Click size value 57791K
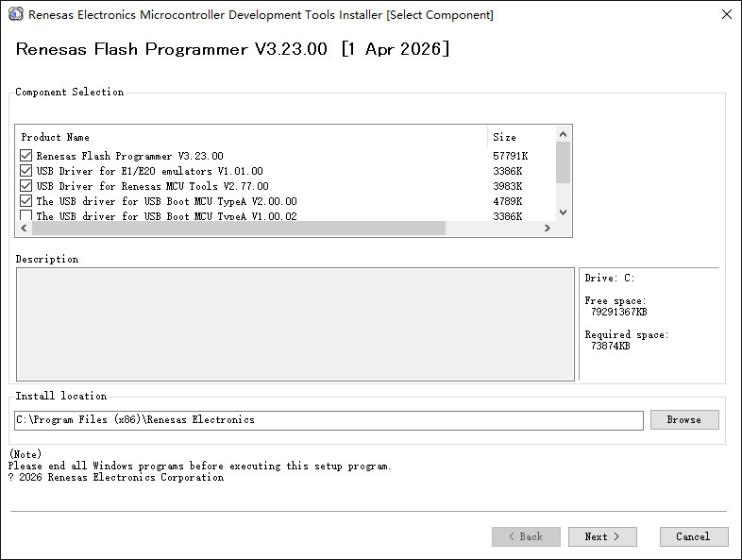 coord(510,156)
